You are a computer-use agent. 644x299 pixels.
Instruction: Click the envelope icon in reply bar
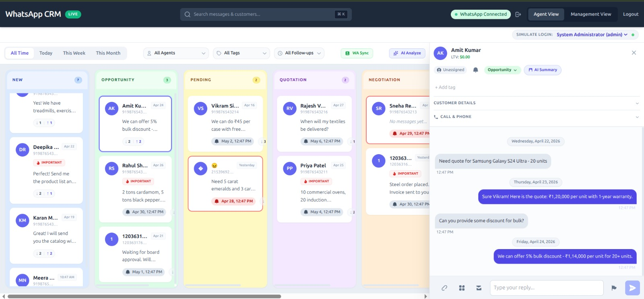(x=479, y=288)
